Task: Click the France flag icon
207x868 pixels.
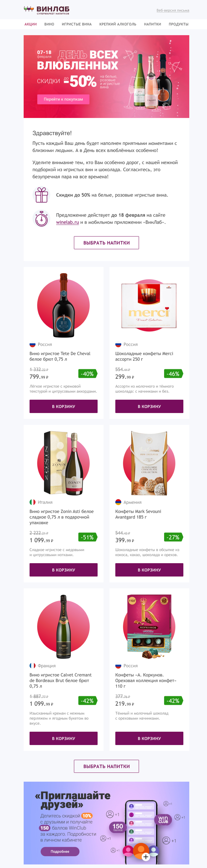Action: pyautogui.click(x=32, y=665)
